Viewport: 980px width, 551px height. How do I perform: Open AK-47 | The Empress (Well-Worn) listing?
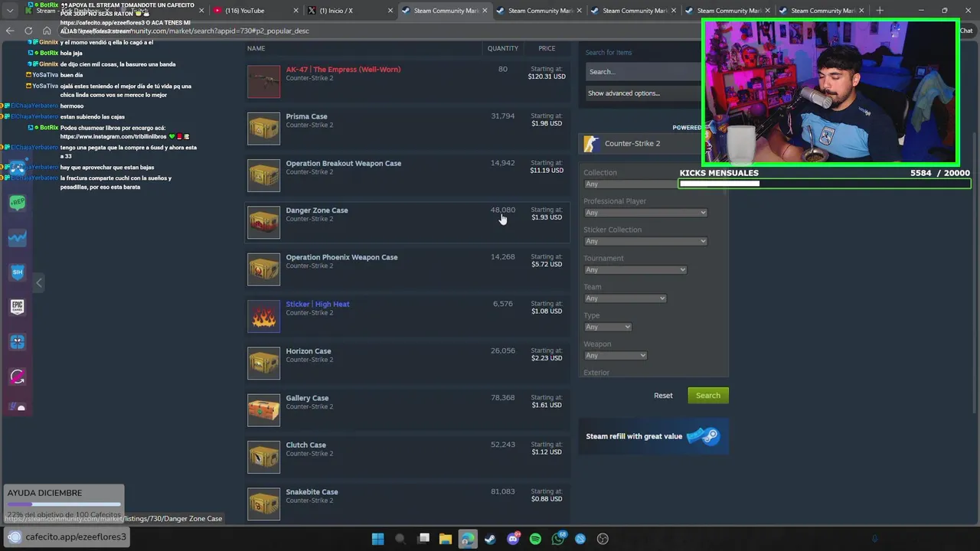click(343, 70)
